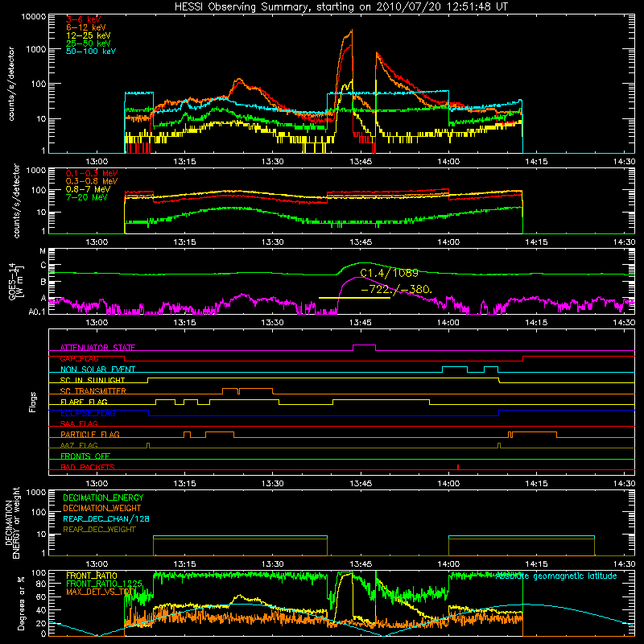
Task: Select the DECIMATION_ENERGY legend label
Action: pos(103,497)
